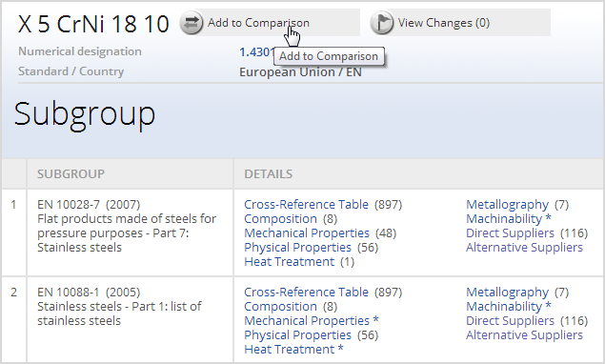Open Heat Treatment (1) for EN 10028-7
The width and height of the screenshot is (605, 364).
290,261
